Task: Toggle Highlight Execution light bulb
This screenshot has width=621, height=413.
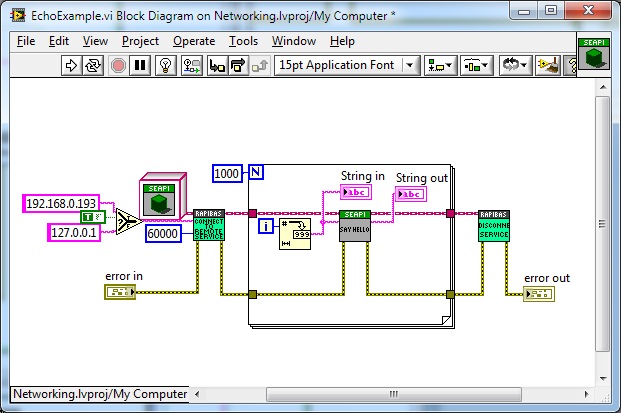Action: click(166, 65)
